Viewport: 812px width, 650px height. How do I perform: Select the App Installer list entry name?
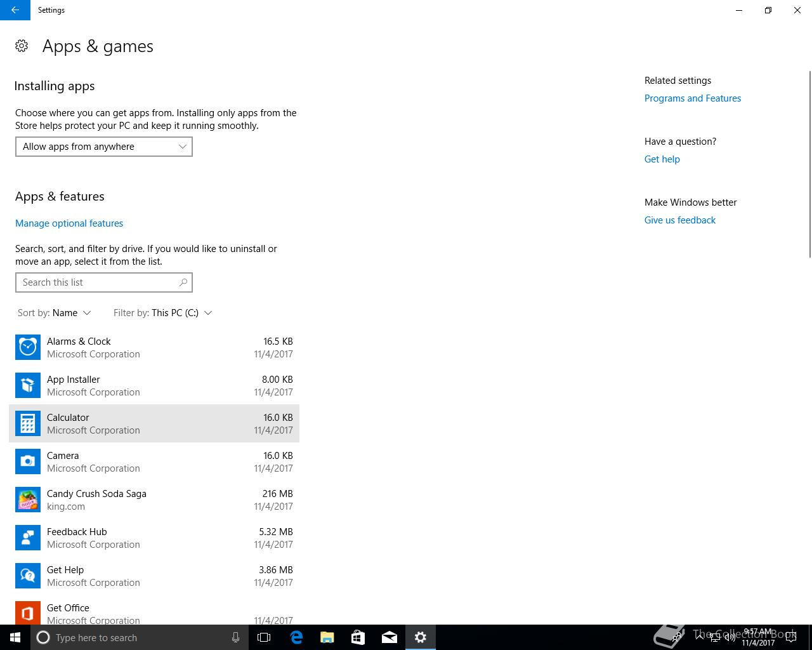tap(74, 380)
